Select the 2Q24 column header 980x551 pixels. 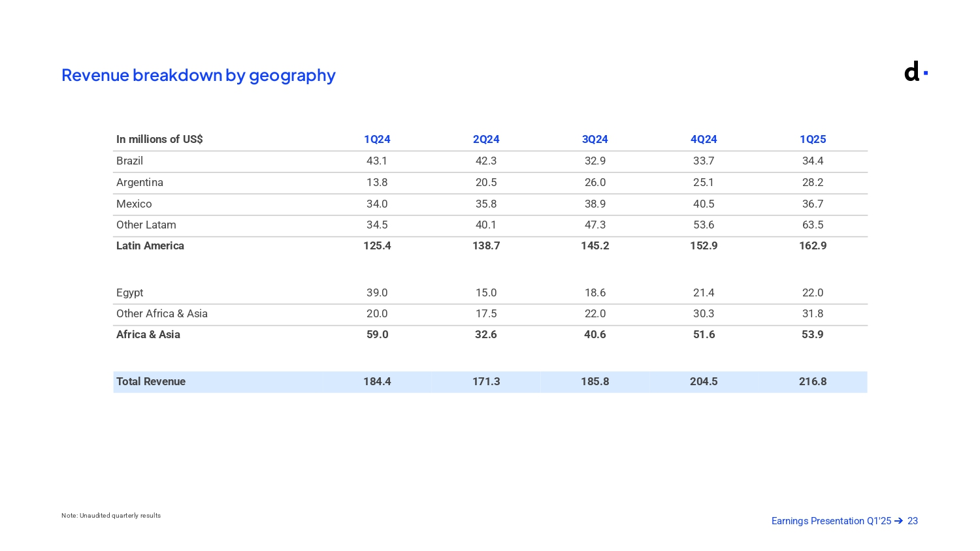pyautogui.click(x=486, y=139)
